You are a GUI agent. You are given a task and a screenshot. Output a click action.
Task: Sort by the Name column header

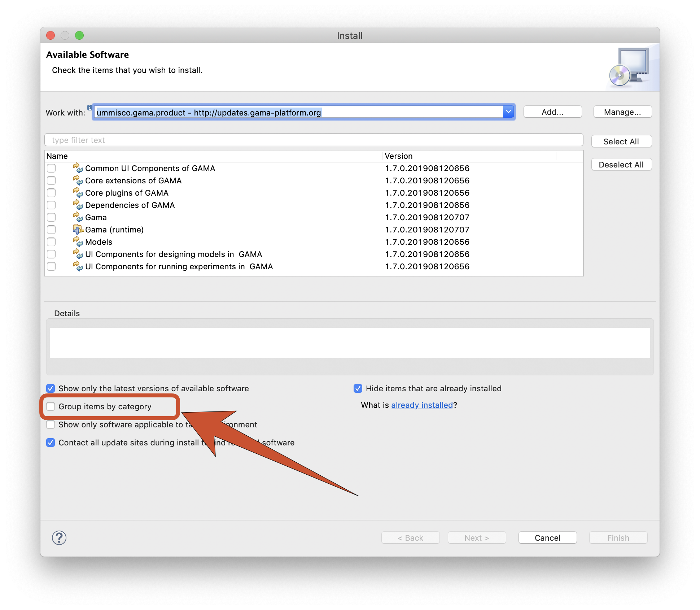(213, 156)
